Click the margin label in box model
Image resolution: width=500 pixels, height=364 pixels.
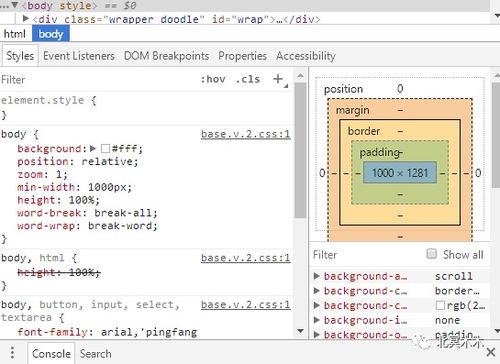[352, 110]
